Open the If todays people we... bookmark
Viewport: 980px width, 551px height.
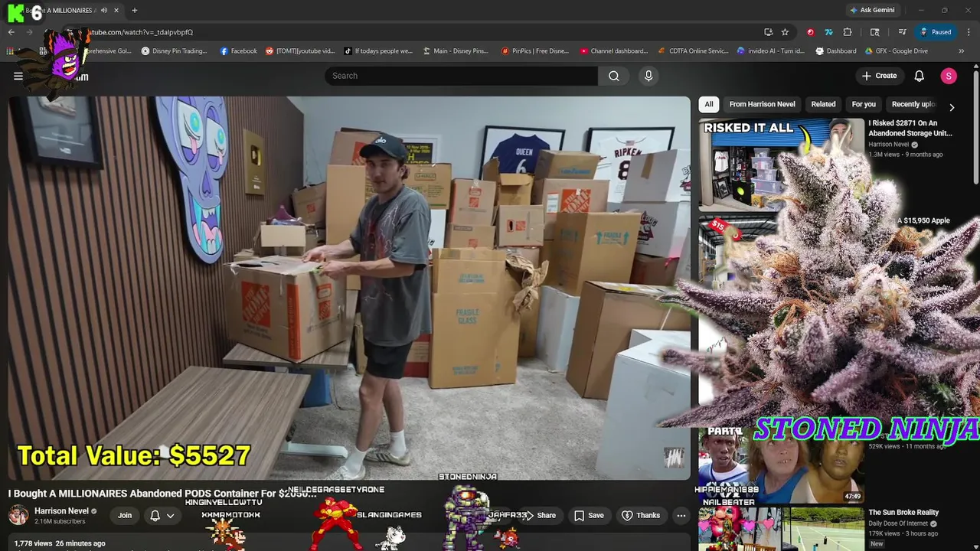click(x=378, y=51)
